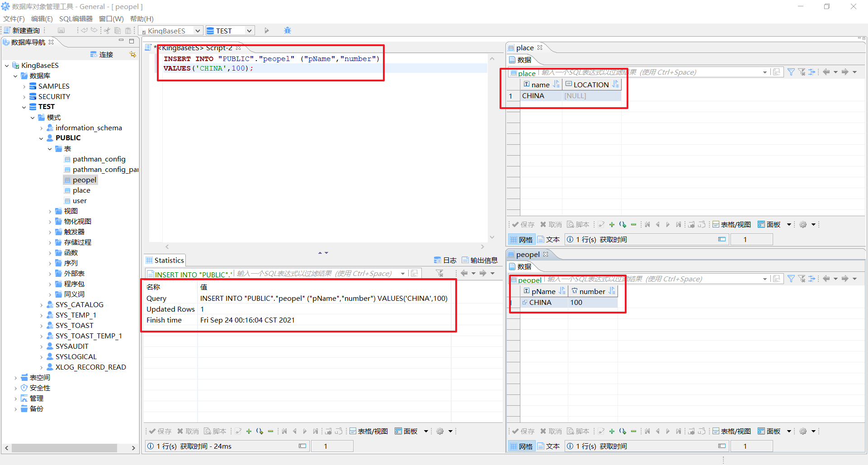Collapse the PUBLIC schema node
Screen dimensions: 868x465
point(41,138)
